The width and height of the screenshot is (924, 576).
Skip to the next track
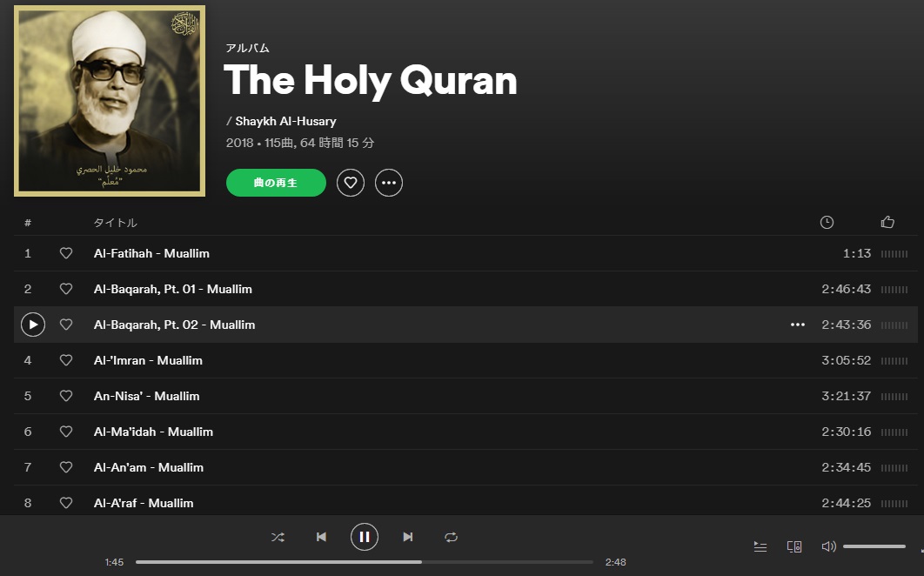[408, 537]
